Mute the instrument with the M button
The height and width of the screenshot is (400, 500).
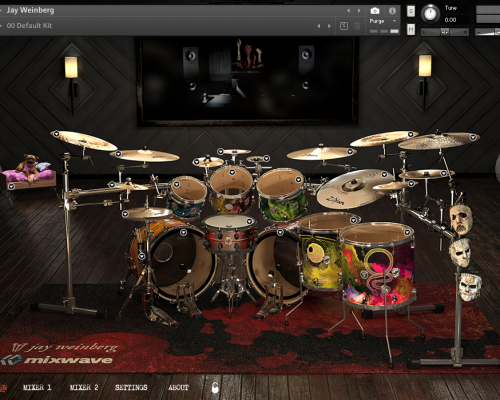[411, 30]
